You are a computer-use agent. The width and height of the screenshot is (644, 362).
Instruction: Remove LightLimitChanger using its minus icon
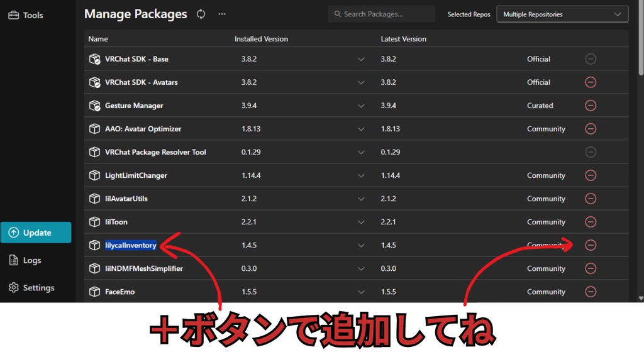591,175
